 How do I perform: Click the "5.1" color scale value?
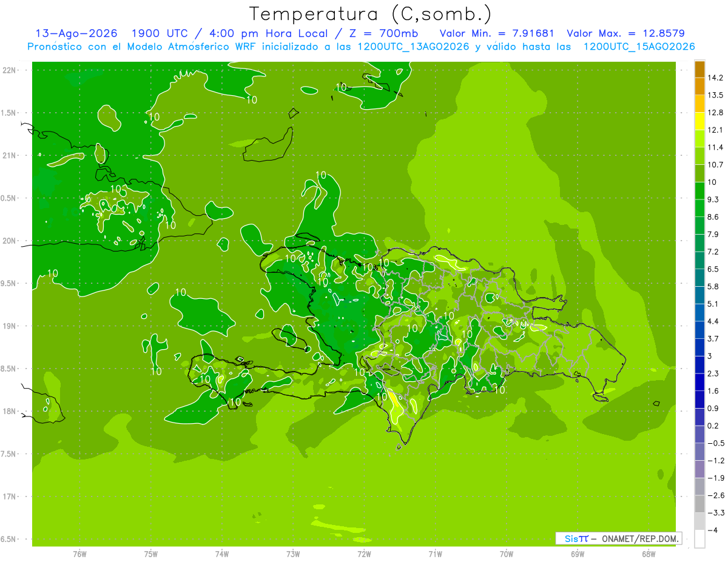(713, 304)
